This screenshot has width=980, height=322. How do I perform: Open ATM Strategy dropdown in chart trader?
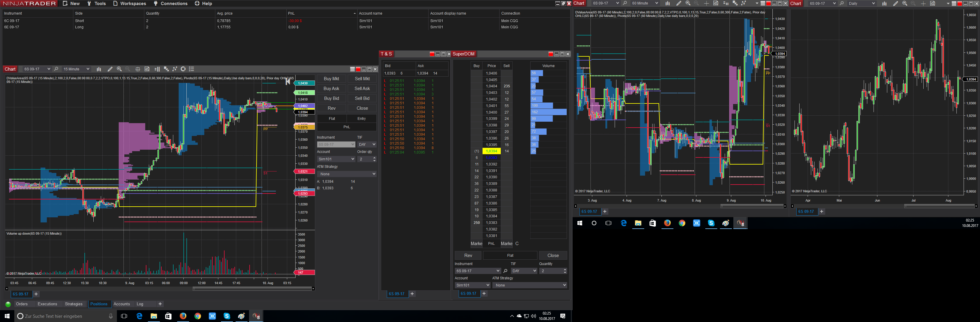347,174
